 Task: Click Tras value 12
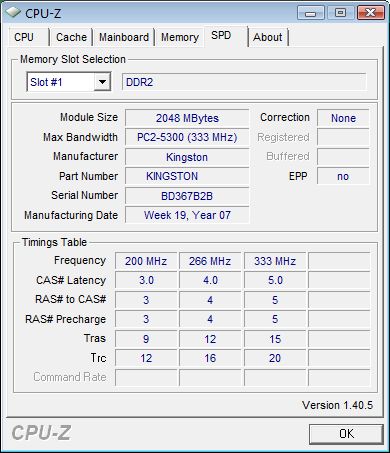[210, 339]
